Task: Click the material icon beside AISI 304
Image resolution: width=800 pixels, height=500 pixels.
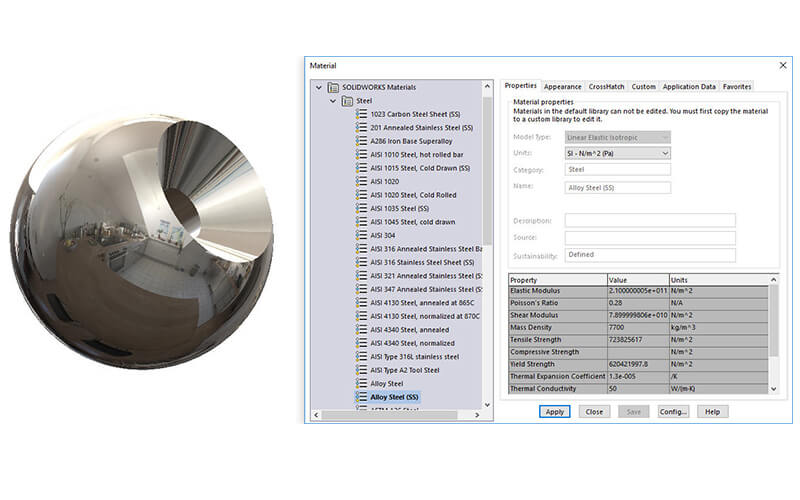Action: click(361, 235)
